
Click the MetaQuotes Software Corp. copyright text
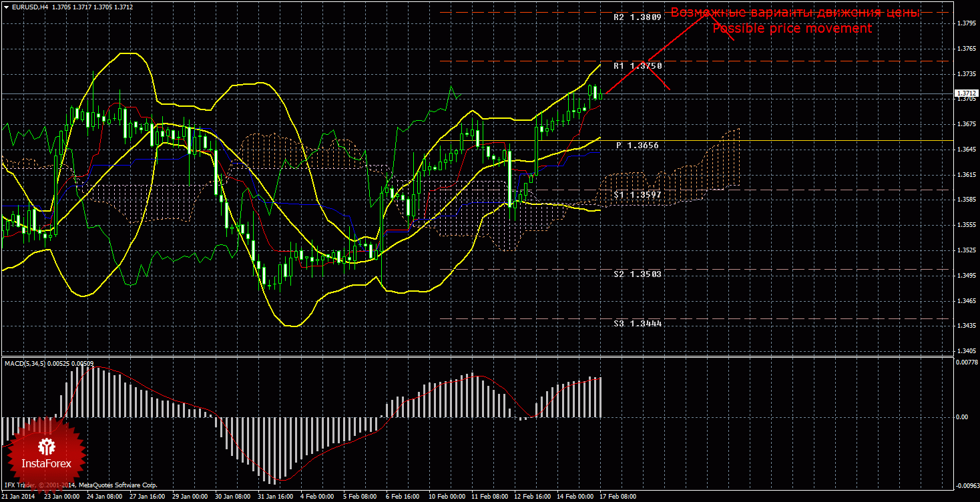point(116,485)
